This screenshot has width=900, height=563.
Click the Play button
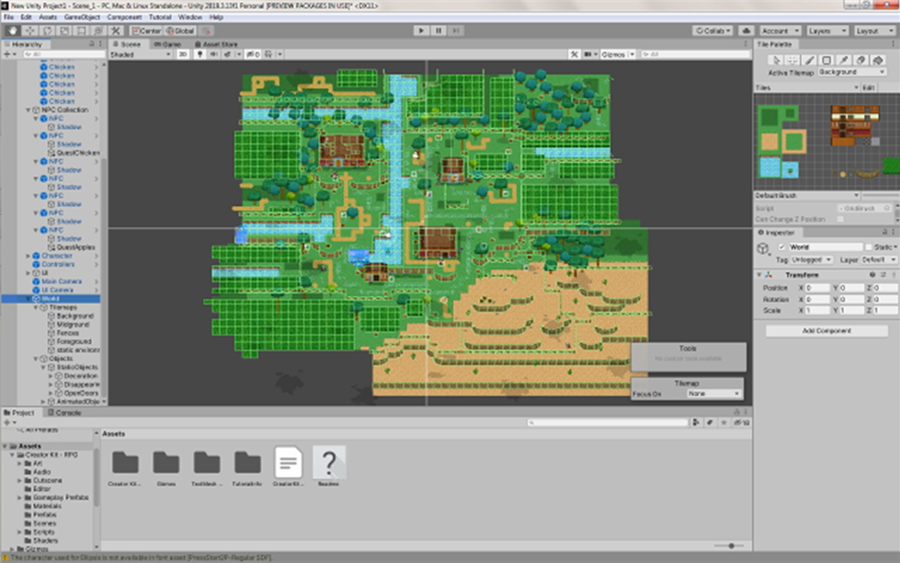tap(421, 30)
